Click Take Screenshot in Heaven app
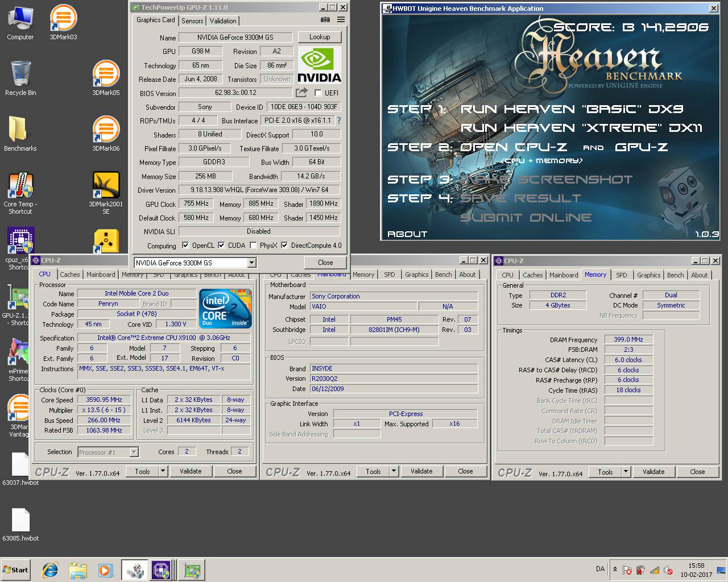Screen dimensions: 728x582 (546, 180)
